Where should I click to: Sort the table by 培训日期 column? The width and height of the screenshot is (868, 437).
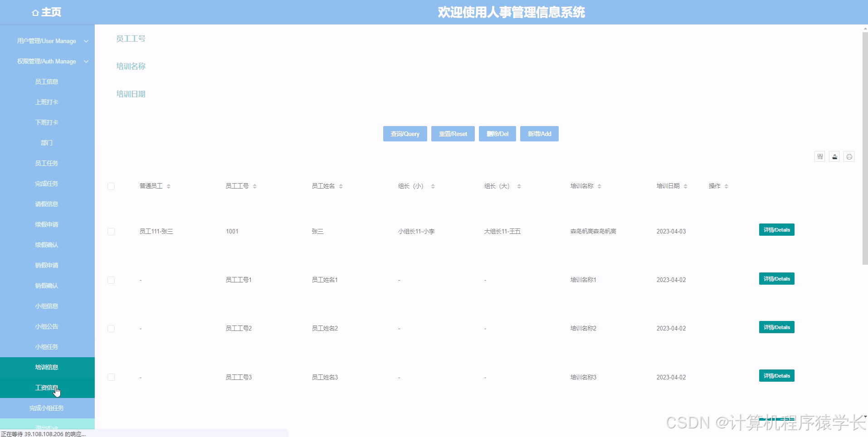coord(685,186)
